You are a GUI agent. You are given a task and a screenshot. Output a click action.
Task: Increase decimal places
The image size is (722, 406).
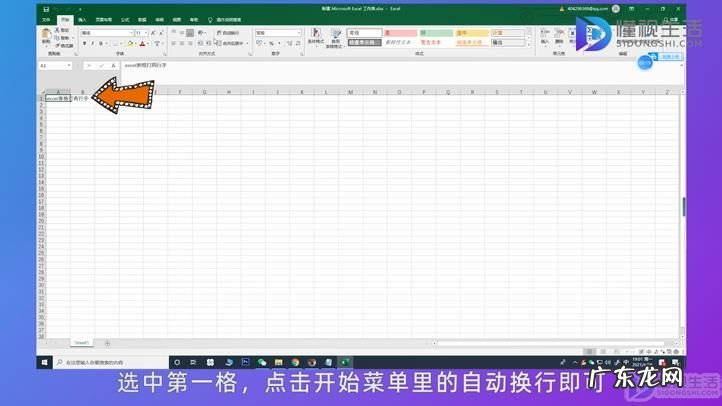point(290,43)
